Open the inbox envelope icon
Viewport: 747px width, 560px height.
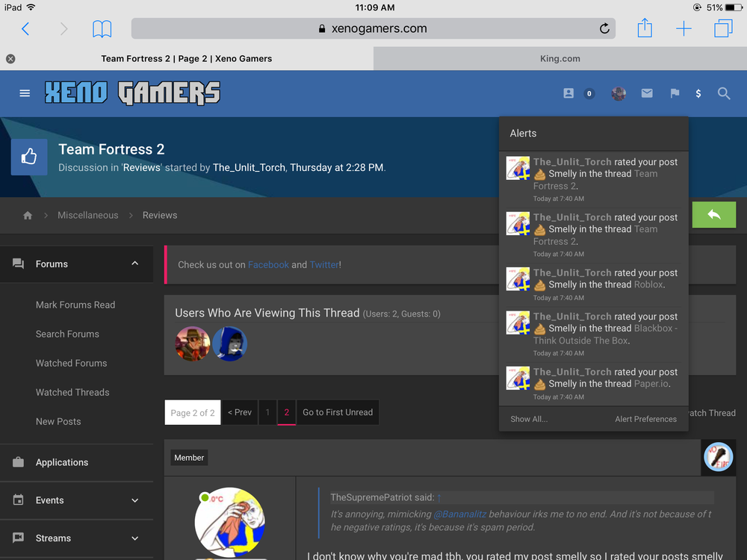[646, 93]
